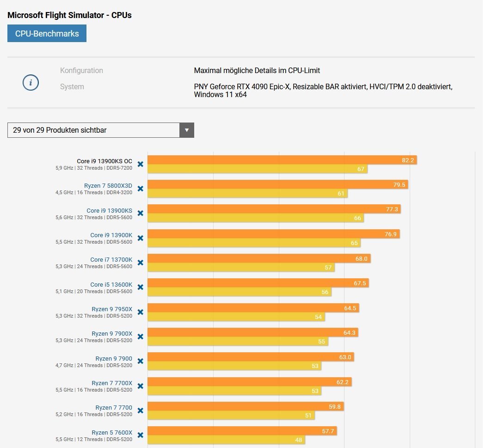Hide Core i9 13900K using its X icon
Image resolution: width=492 pixels, height=448 pixels.
click(x=141, y=238)
